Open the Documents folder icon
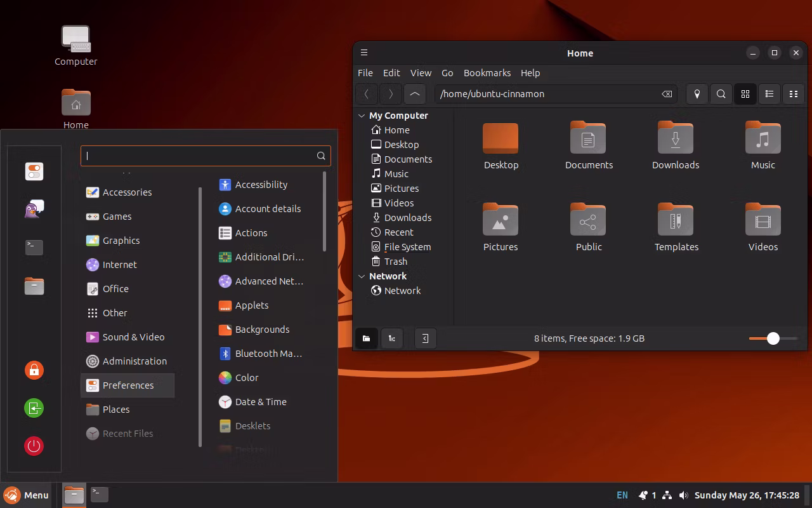The width and height of the screenshot is (812, 508). pyautogui.click(x=589, y=138)
